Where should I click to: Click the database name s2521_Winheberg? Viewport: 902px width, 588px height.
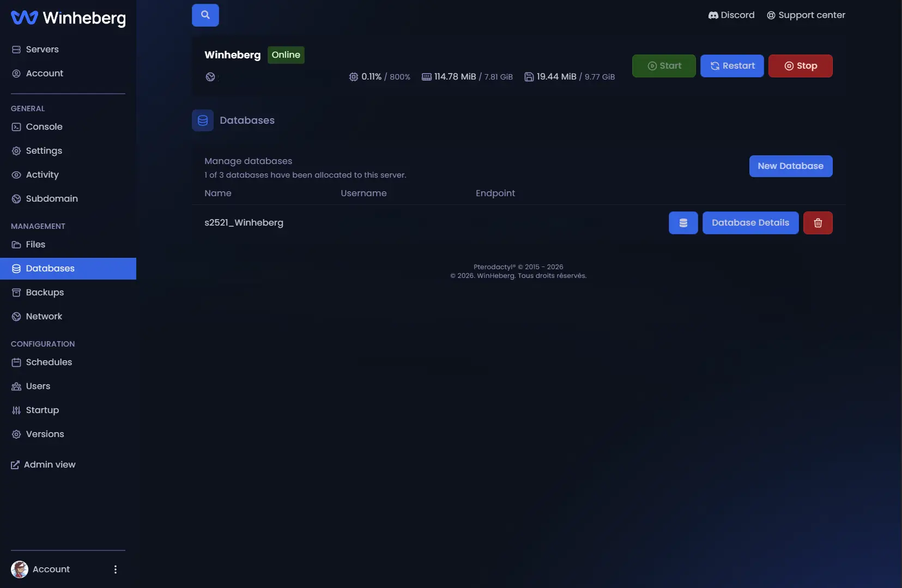244,223
